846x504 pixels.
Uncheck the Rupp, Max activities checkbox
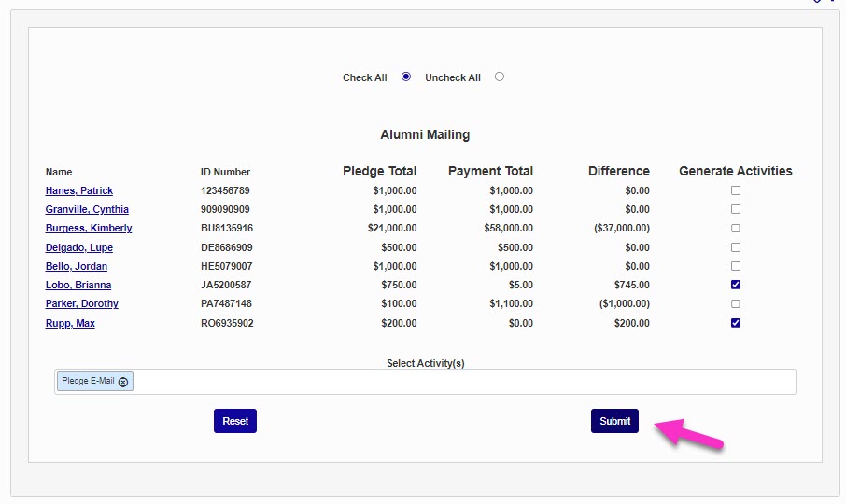coord(736,323)
